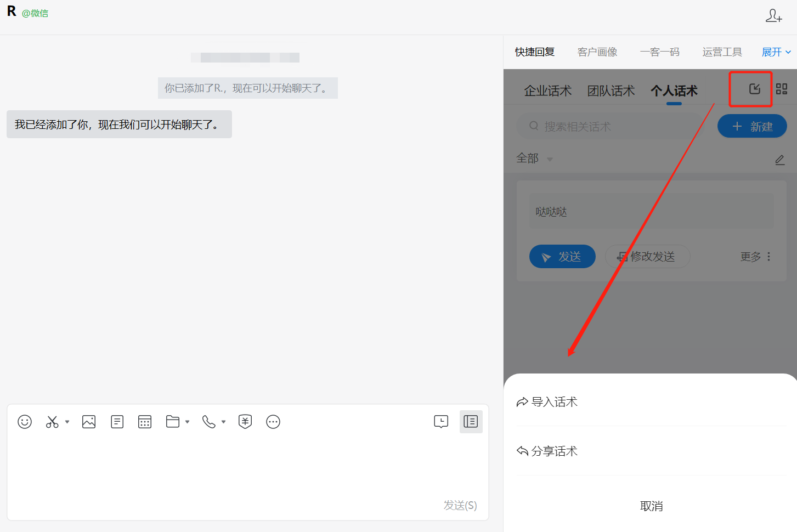Click inside the message input area
Screen dimensions: 797x532
[248, 466]
